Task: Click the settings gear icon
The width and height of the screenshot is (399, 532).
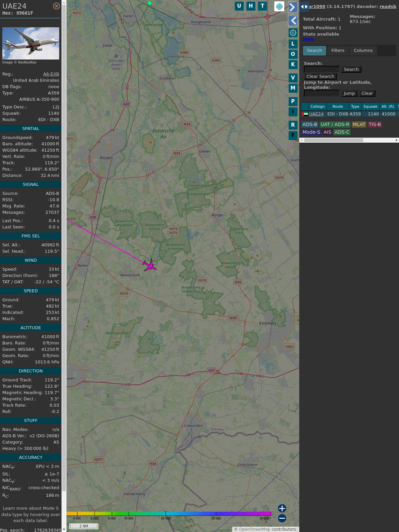Action: 293,33
